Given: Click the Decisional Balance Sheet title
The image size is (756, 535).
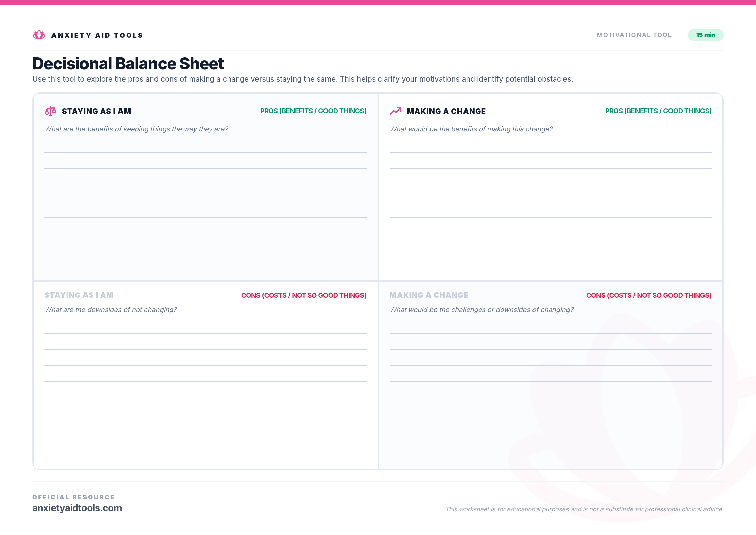Looking at the screenshot, I should tap(128, 63).
